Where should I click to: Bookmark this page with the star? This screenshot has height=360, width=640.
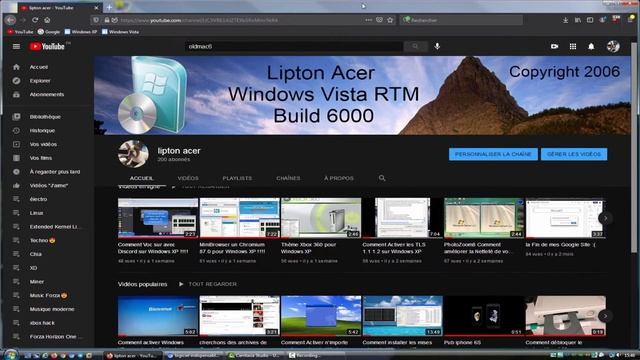(x=390, y=20)
